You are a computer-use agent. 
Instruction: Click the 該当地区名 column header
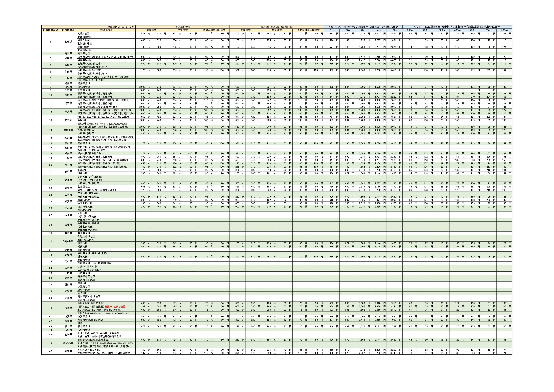(x=106, y=30)
